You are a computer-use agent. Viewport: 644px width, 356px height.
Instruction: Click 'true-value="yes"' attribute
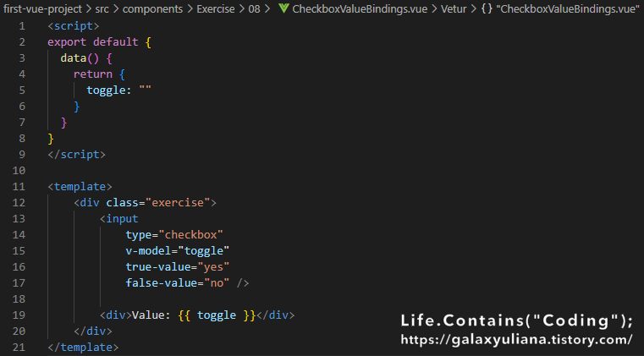[x=178, y=266]
